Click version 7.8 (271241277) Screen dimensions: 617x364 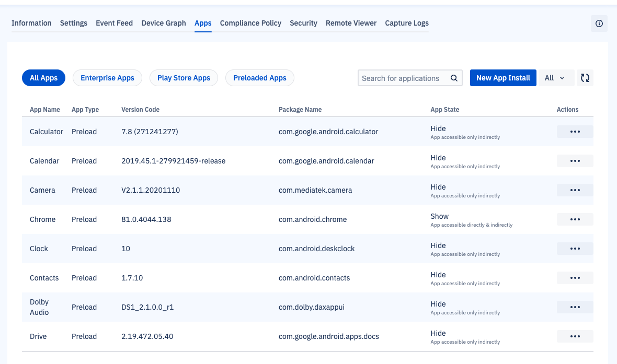tap(150, 132)
